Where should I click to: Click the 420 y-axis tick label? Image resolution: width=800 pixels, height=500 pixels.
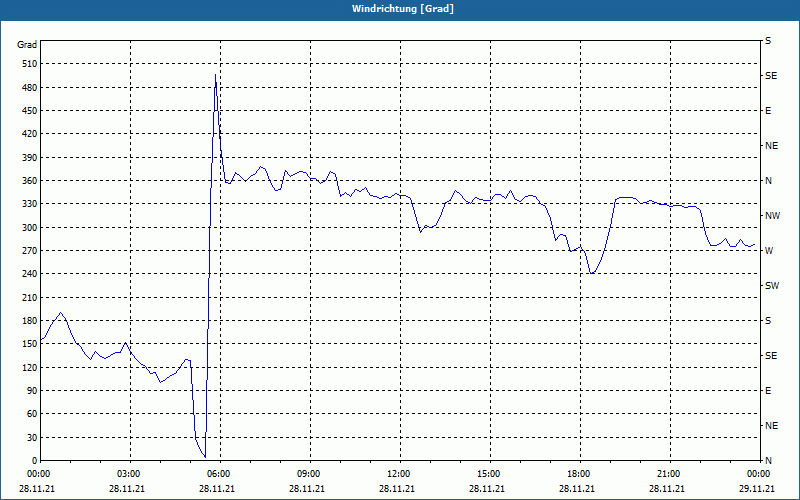point(30,134)
